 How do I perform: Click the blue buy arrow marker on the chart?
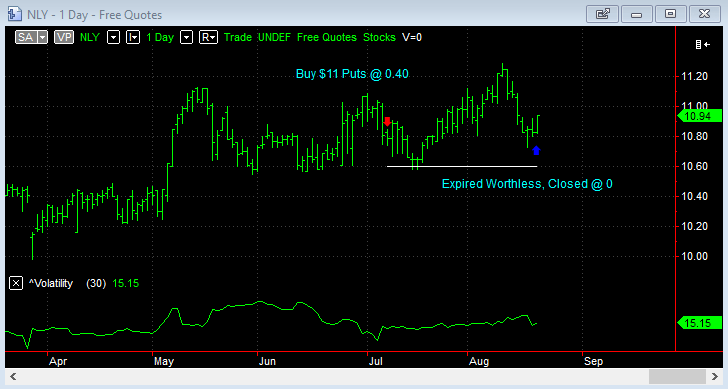pos(536,150)
